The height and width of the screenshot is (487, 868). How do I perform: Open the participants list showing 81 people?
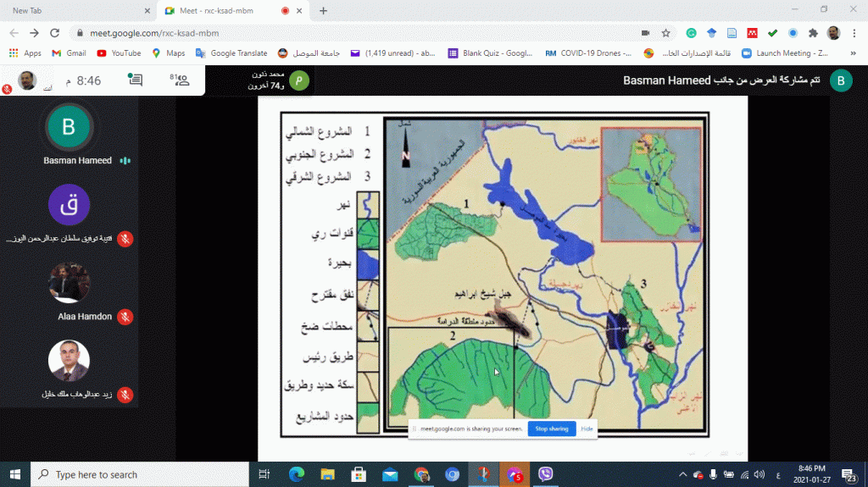click(180, 80)
